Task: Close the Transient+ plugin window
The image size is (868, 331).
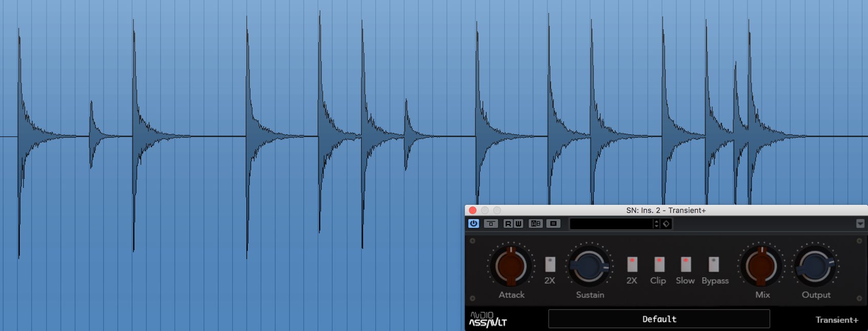Action: click(472, 210)
